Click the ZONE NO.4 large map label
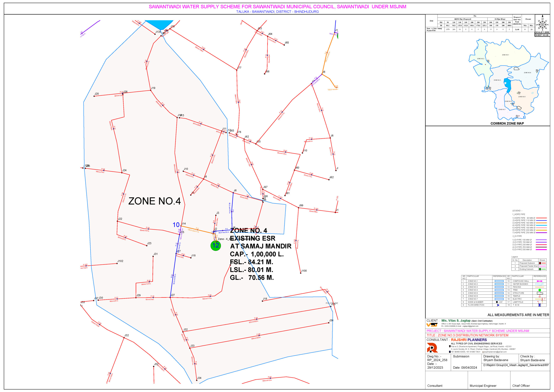 tap(155, 201)
